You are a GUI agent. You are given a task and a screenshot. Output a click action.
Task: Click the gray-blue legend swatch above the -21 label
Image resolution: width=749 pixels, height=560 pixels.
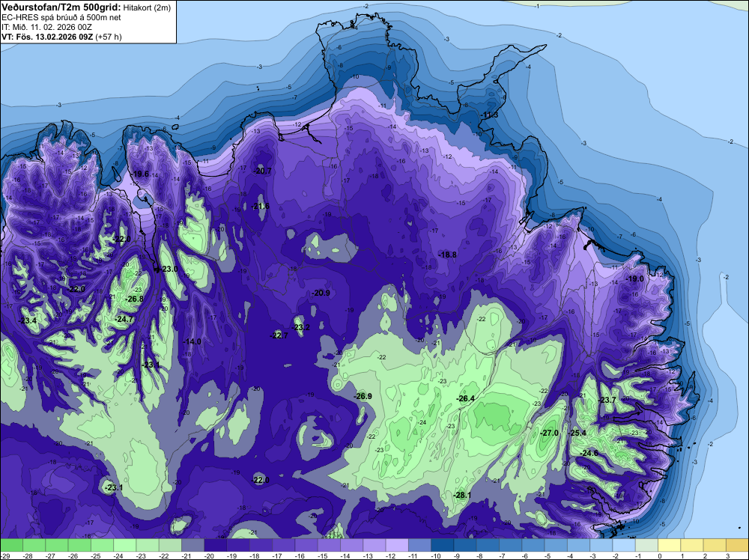pos(193,545)
